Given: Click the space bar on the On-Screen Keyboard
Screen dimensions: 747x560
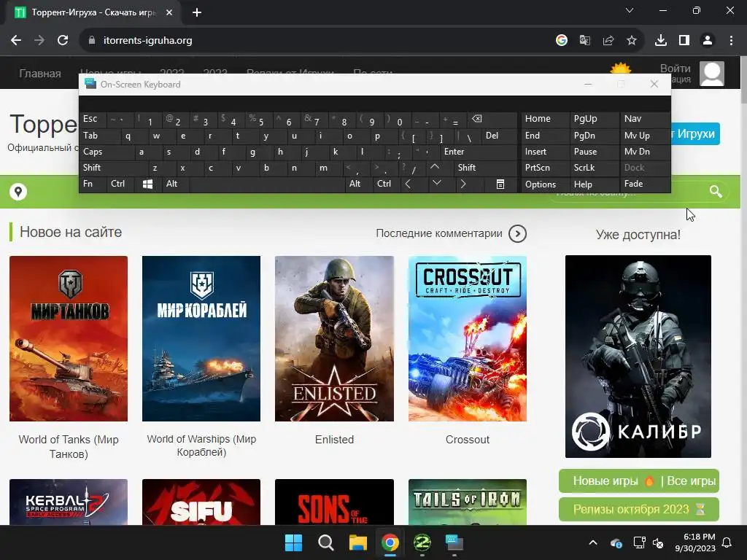Looking at the screenshot, I should [267, 184].
